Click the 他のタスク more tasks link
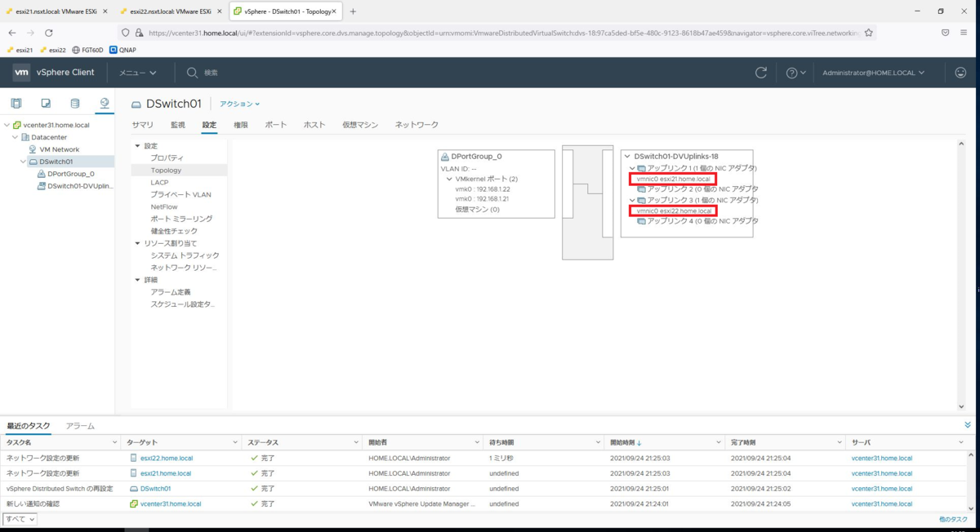980x532 pixels. pyautogui.click(x=953, y=519)
